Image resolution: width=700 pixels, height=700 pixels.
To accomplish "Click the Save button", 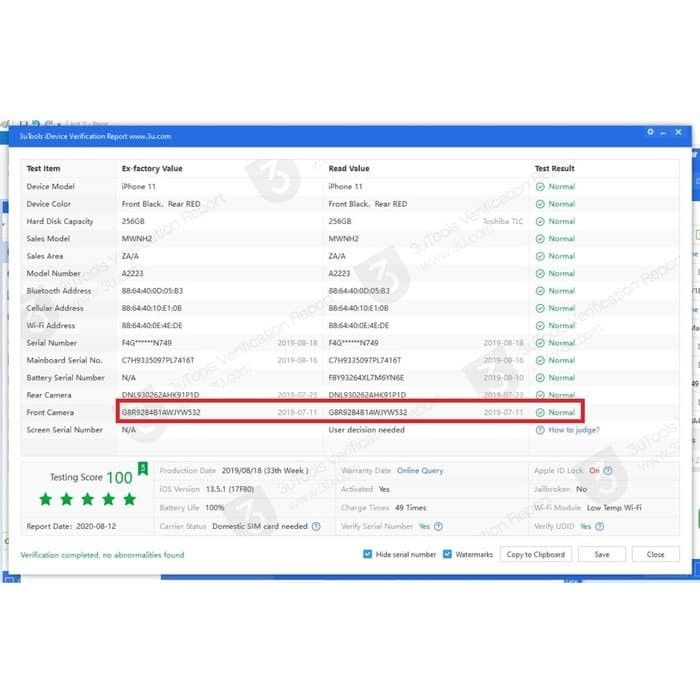I will (601, 554).
